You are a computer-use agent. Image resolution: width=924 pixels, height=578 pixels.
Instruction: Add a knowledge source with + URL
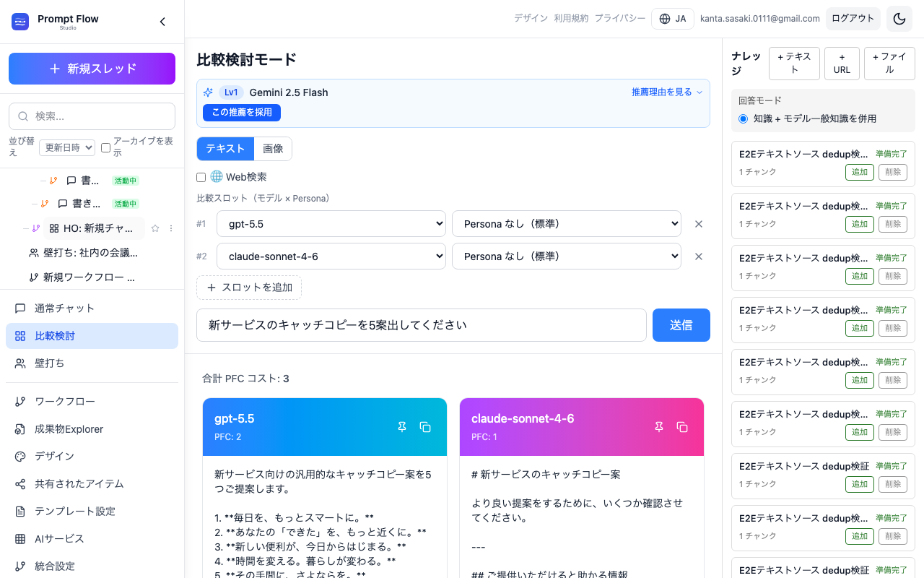842,64
